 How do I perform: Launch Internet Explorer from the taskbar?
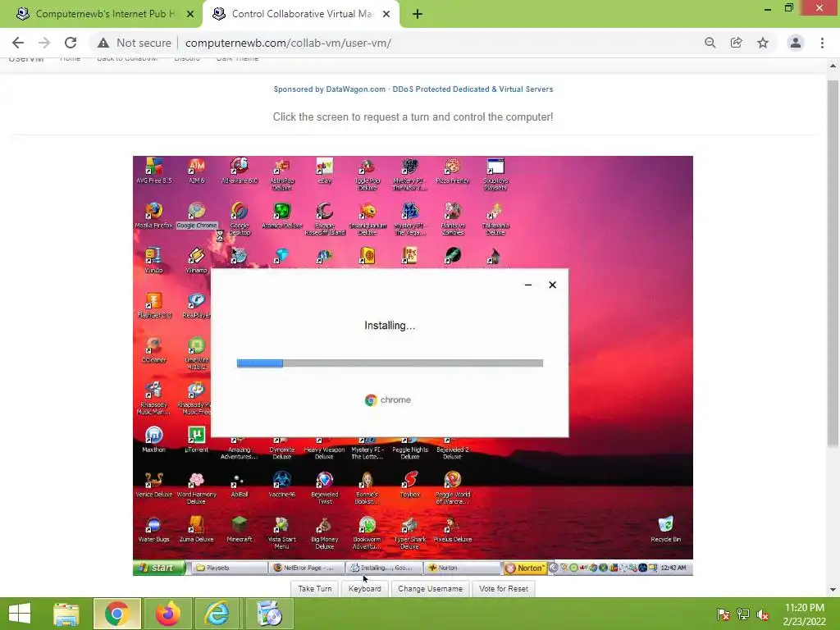click(217, 614)
